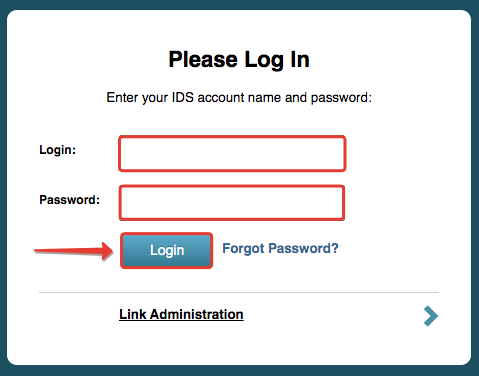Viewport: 479px width, 376px height.
Task: Click the word "Link" in Link Administration
Action: click(133, 314)
